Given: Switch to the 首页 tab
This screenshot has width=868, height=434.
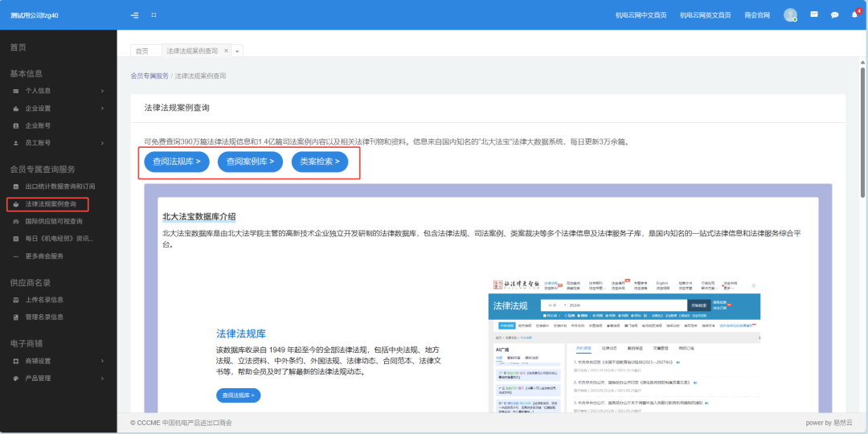Looking at the screenshot, I should point(142,51).
